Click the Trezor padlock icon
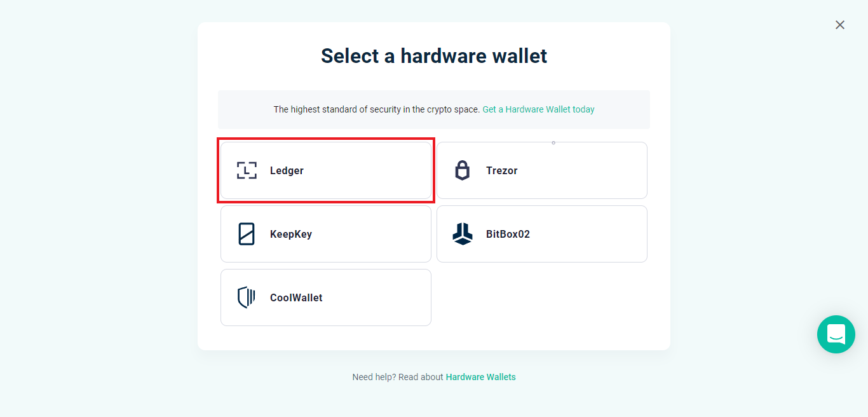This screenshot has width=868, height=417. coord(463,170)
